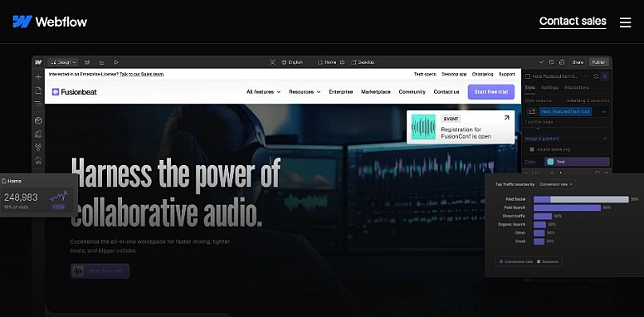
Task: Click the page settings icon next to Home
Action: tap(342, 62)
